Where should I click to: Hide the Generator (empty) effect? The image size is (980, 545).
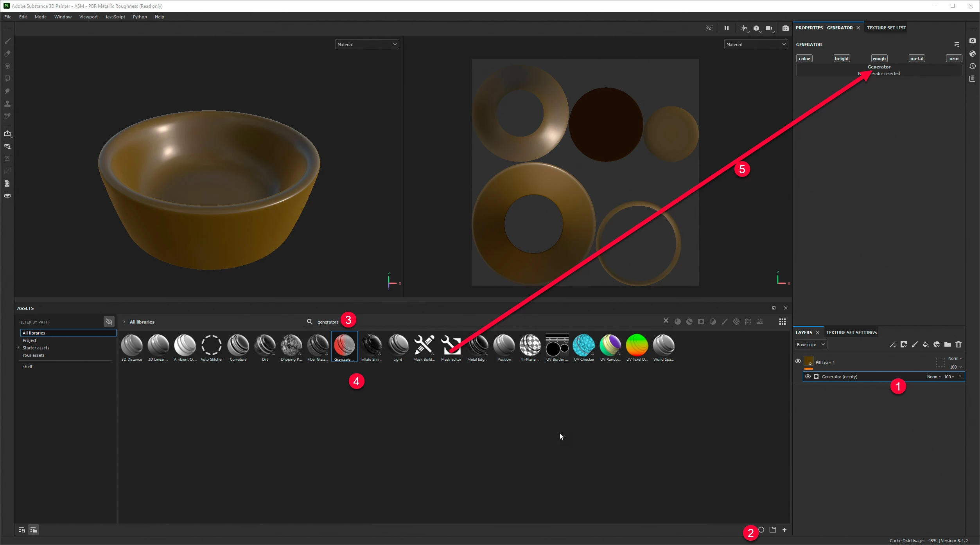(808, 377)
